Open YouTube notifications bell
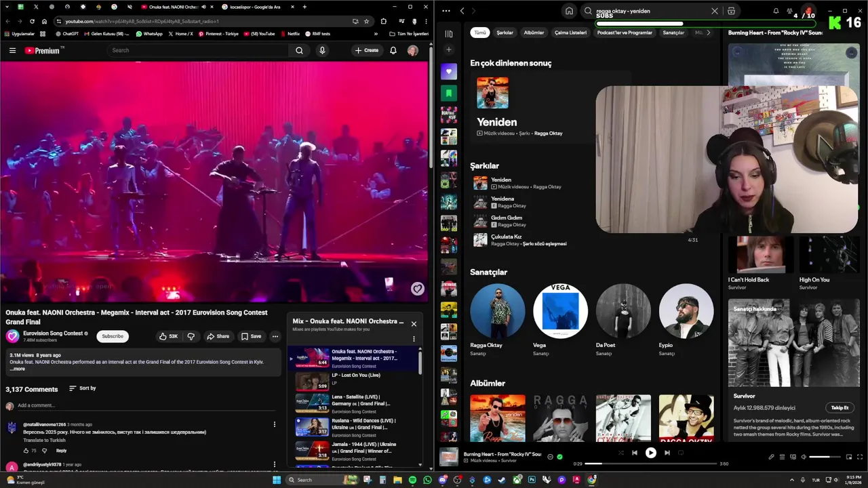The width and height of the screenshot is (868, 488). (x=393, y=50)
